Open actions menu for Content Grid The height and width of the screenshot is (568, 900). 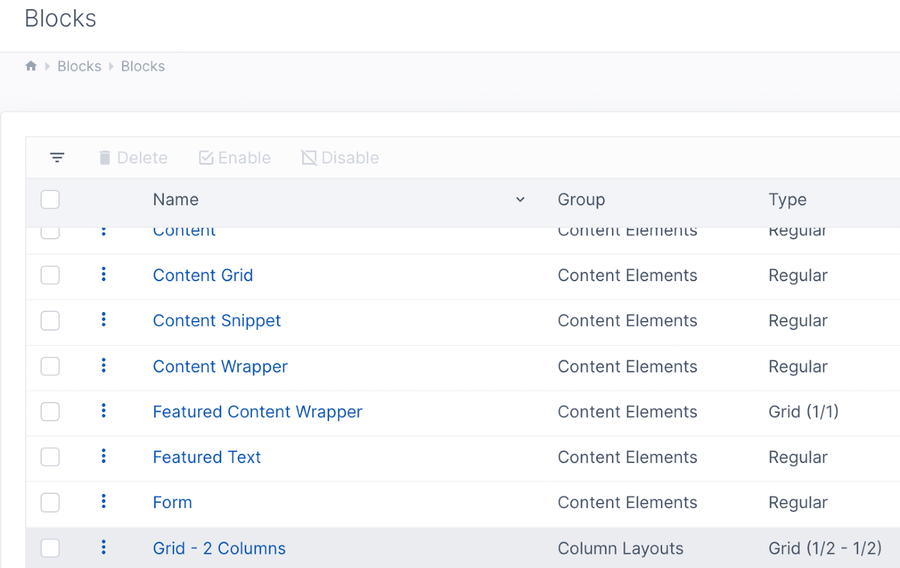[103, 275]
